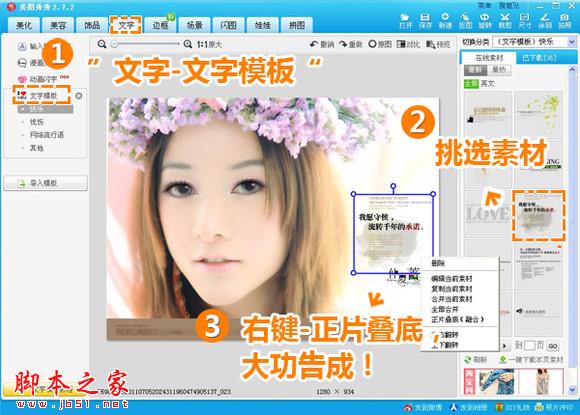
Task: Switch to the 娃娃 tab
Action: pos(263,25)
